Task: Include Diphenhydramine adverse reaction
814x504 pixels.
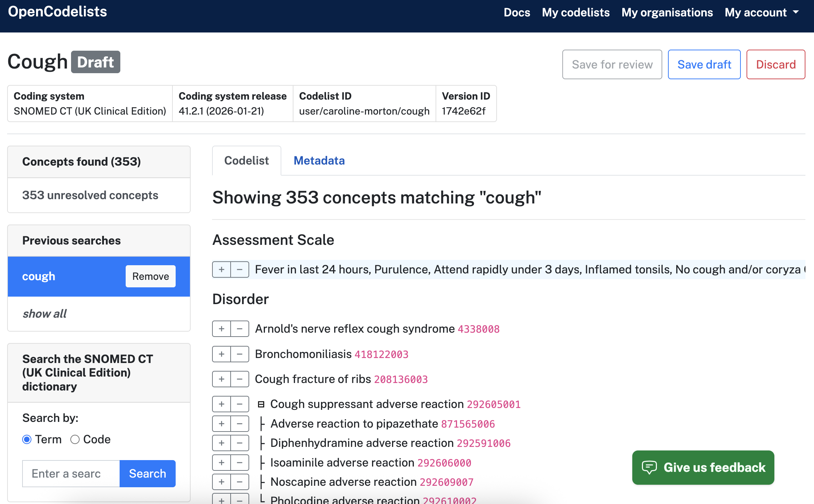Action: pyautogui.click(x=221, y=443)
